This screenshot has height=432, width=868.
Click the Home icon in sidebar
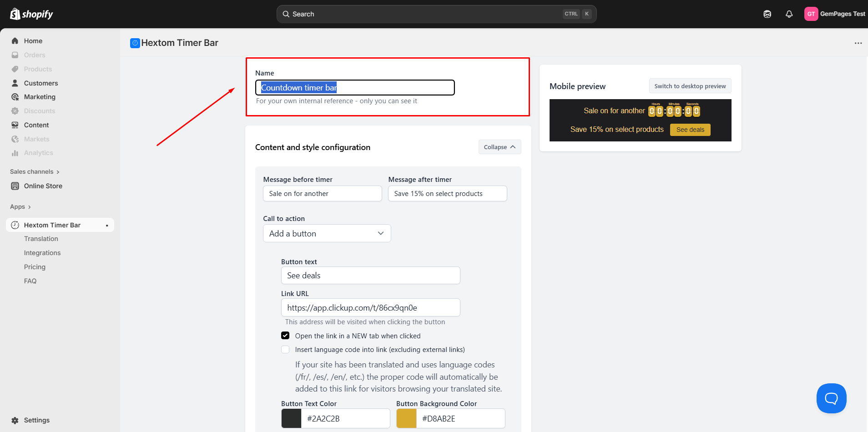[15, 41]
